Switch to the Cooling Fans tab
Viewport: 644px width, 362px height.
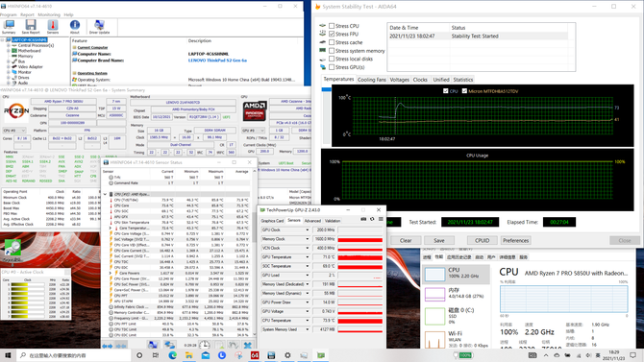[372, 80]
